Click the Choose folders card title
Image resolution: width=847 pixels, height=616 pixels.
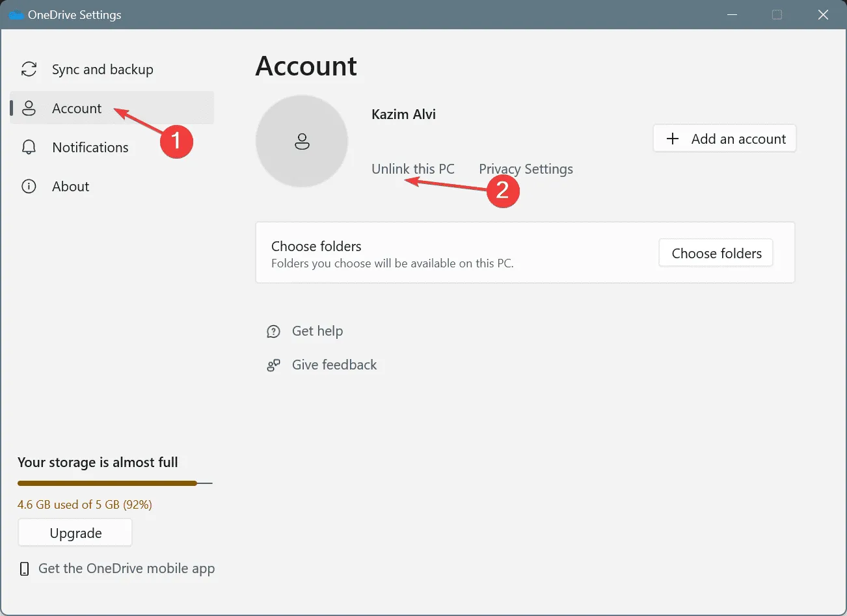316,247
